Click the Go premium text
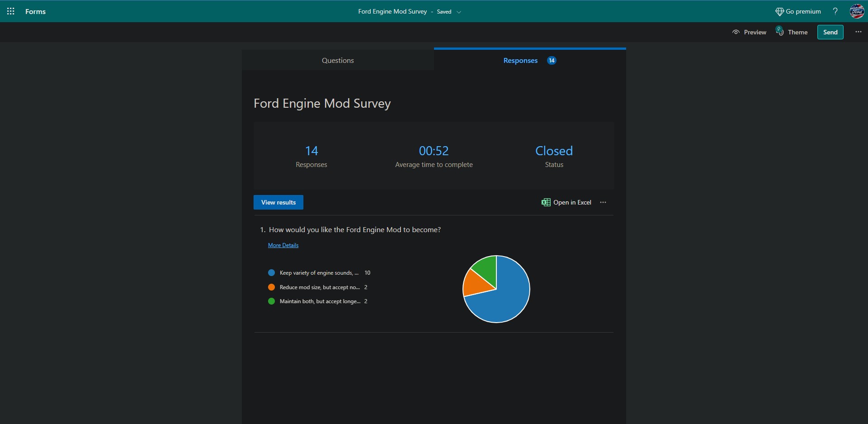This screenshot has width=868, height=424. [x=803, y=12]
